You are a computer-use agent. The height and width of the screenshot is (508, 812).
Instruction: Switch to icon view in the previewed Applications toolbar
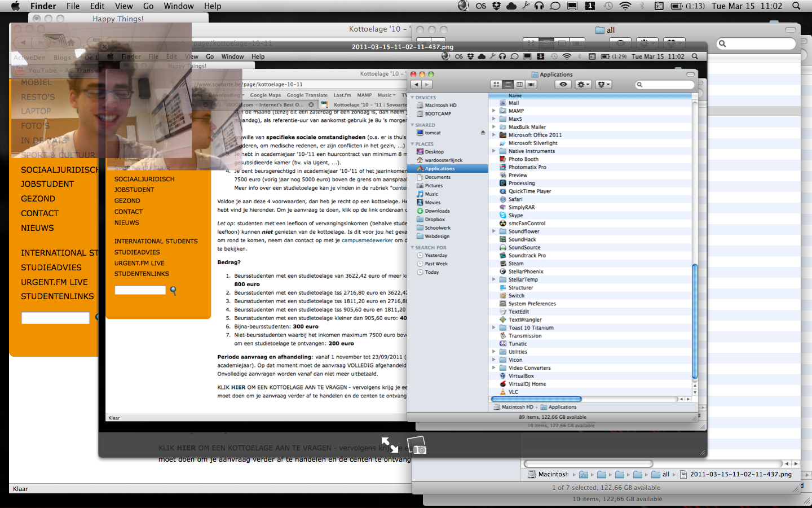click(x=496, y=85)
